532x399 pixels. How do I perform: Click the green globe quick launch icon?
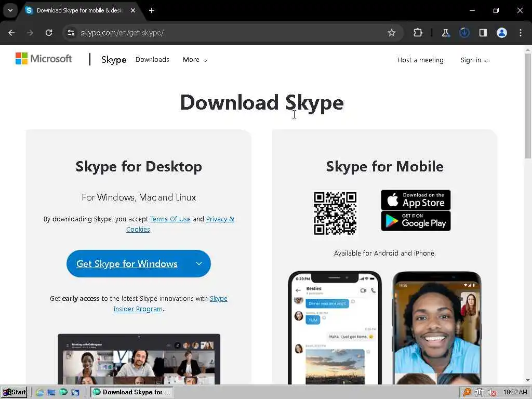pos(63,392)
